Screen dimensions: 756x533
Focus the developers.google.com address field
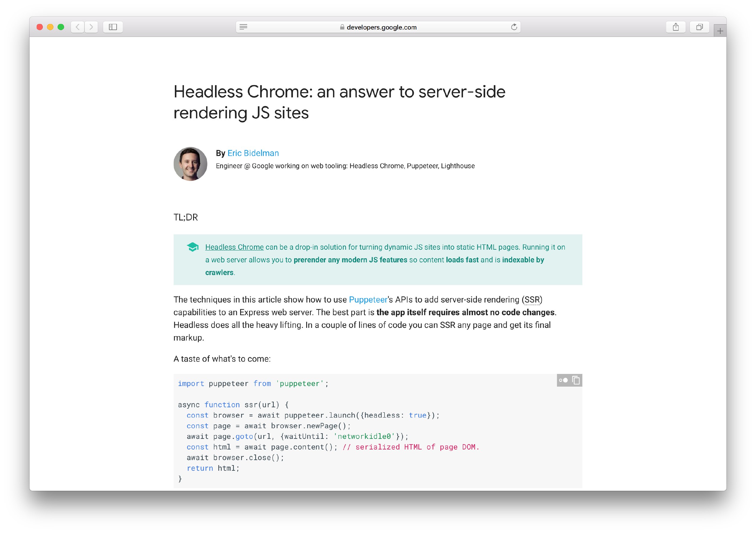378,27
